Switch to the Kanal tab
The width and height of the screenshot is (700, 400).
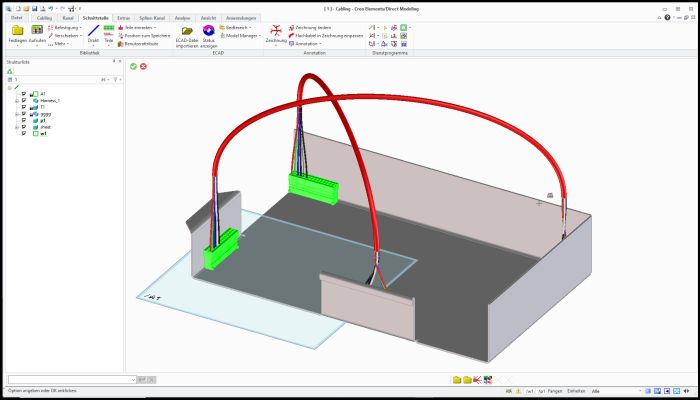pos(67,18)
